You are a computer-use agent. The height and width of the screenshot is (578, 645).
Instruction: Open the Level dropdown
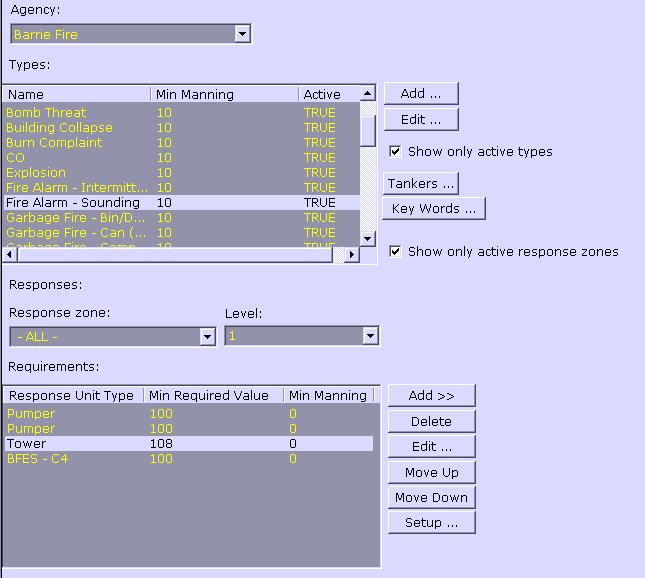(x=370, y=337)
